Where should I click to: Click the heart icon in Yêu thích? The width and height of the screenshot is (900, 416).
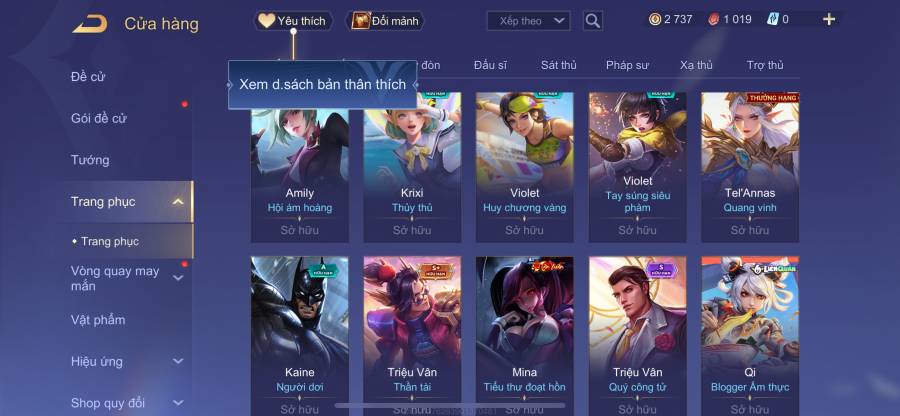266,21
